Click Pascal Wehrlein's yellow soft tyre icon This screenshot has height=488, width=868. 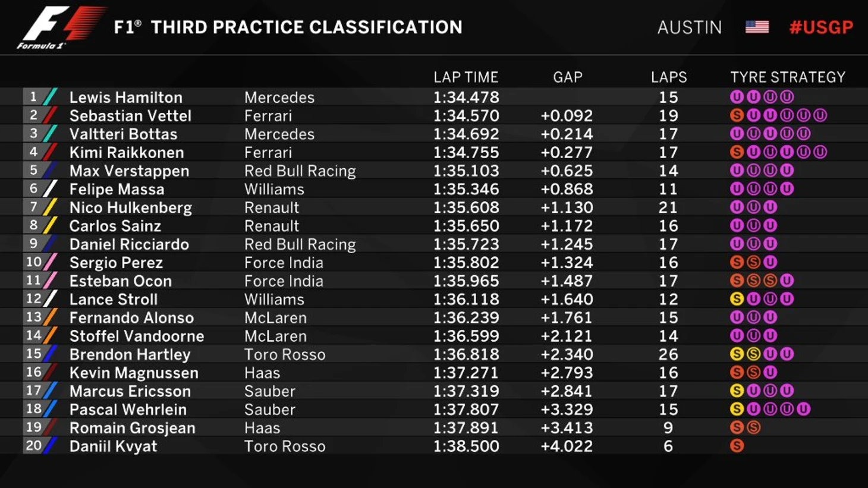(x=737, y=409)
